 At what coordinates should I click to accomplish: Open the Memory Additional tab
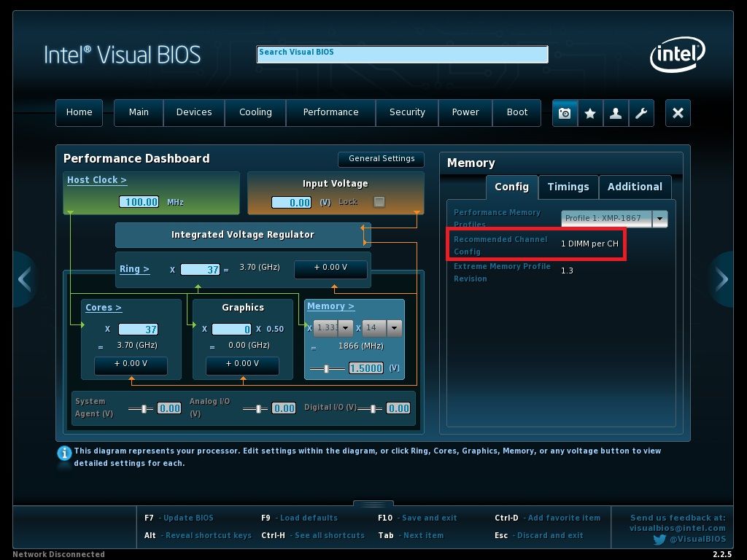tap(635, 187)
